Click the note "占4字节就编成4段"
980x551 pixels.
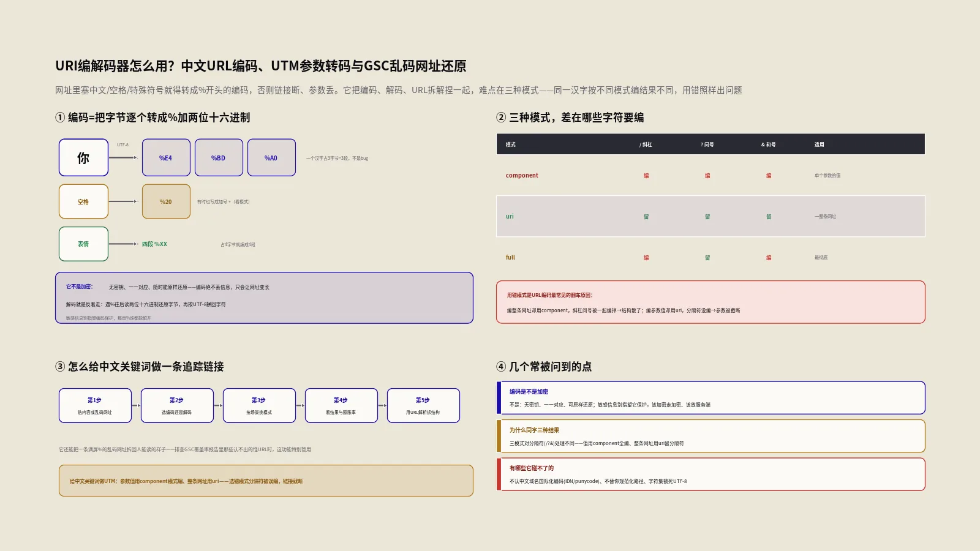tap(238, 244)
